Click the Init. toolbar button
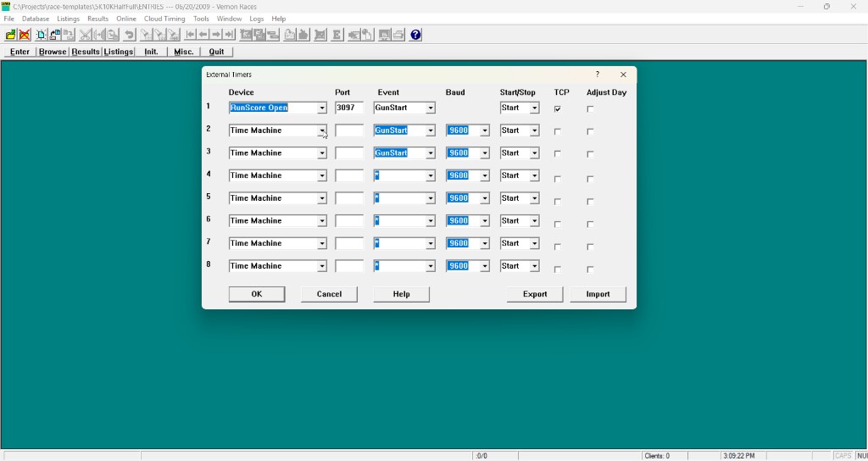The height and width of the screenshot is (461, 868). pyautogui.click(x=151, y=52)
